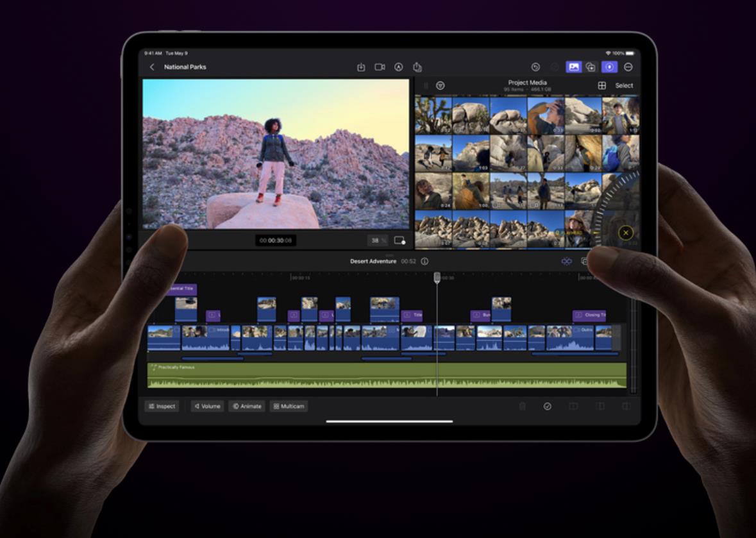Open the filter icon in Project Media

coord(441,86)
